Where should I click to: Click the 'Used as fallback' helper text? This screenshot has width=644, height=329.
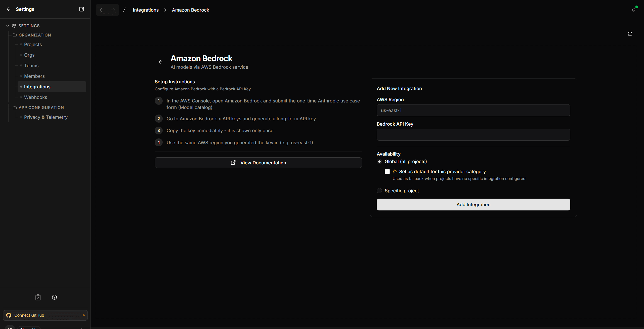(x=459, y=179)
